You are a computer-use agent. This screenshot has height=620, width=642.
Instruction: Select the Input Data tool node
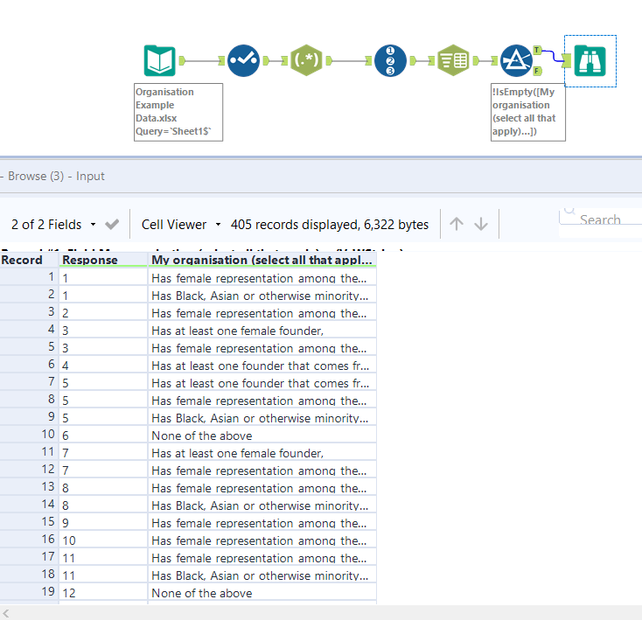coord(159,61)
